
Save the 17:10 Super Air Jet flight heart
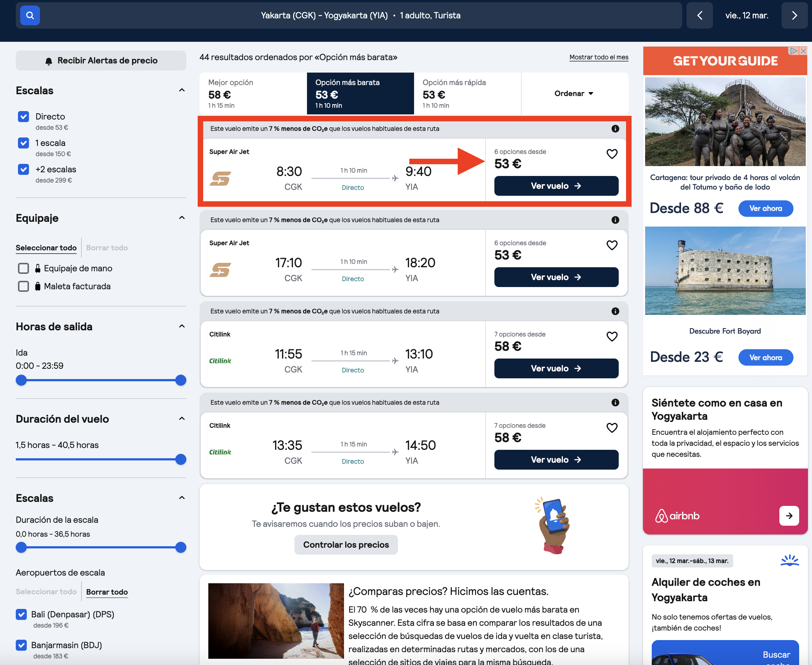(x=612, y=245)
